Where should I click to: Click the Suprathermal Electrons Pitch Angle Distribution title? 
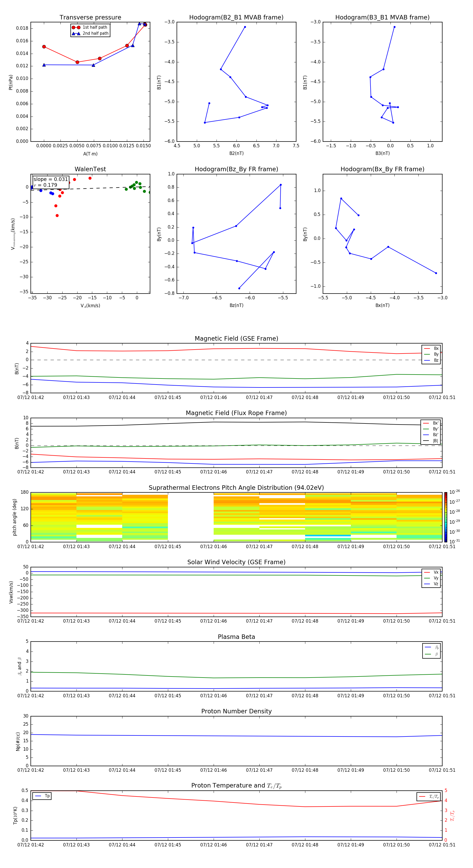pyautogui.click(x=236, y=488)
